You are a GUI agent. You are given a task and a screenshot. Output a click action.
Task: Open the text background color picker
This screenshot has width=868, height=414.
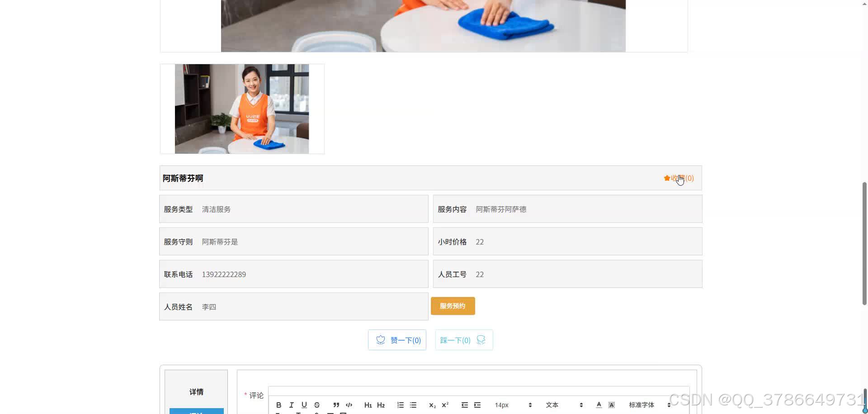pyautogui.click(x=611, y=405)
